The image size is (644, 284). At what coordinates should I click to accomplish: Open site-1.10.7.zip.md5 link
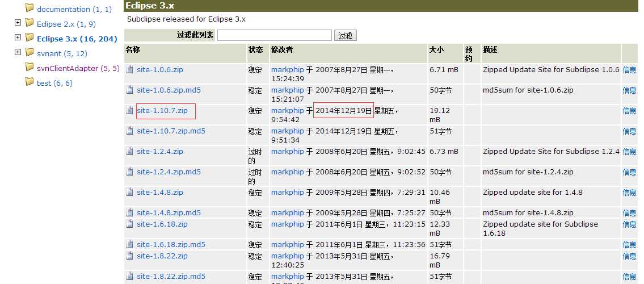[171, 131]
